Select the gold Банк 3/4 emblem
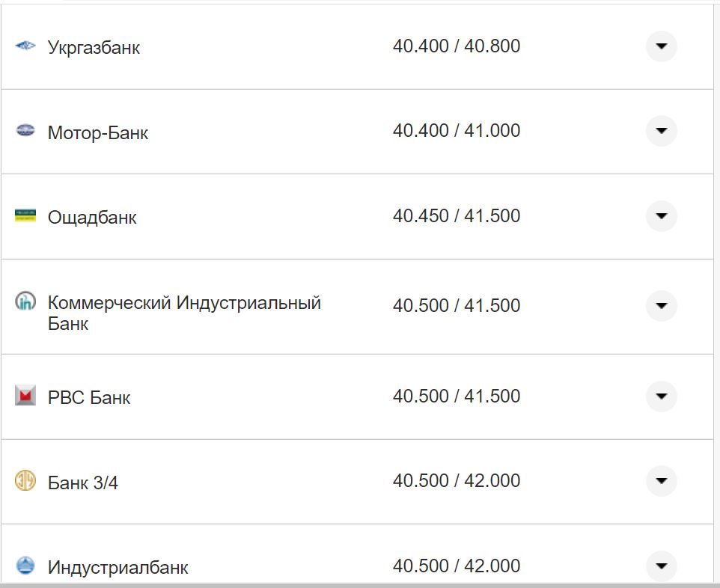This screenshot has height=588, width=720. (x=25, y=481)
